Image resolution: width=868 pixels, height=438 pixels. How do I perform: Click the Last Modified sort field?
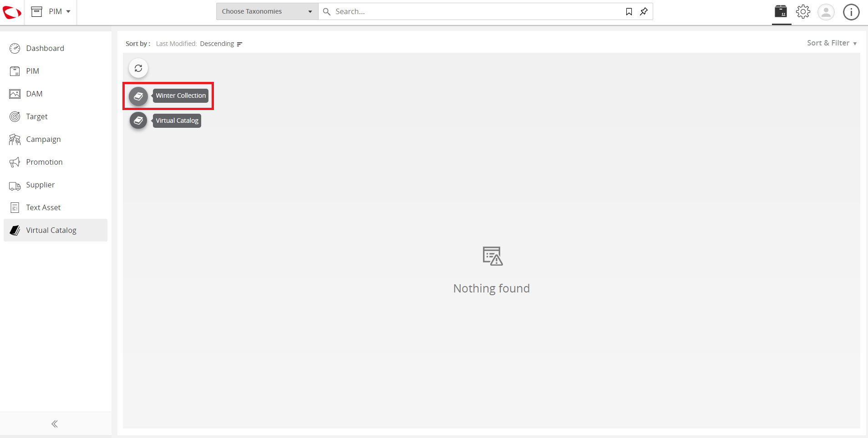click(x=176, y=44)
